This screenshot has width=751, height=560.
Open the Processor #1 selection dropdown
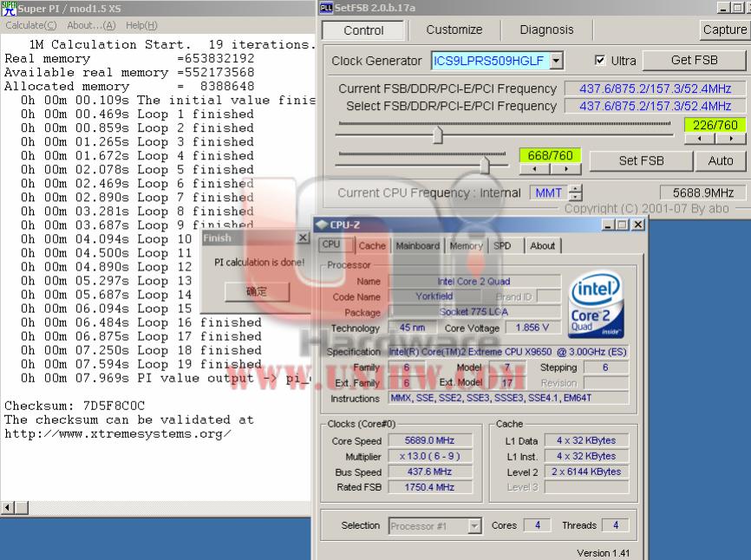[x=474, y=526]
